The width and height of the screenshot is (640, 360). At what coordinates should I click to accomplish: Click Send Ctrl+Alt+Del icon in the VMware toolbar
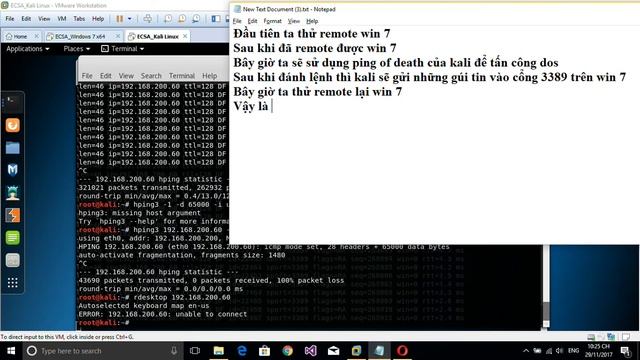tap(148, 19)
